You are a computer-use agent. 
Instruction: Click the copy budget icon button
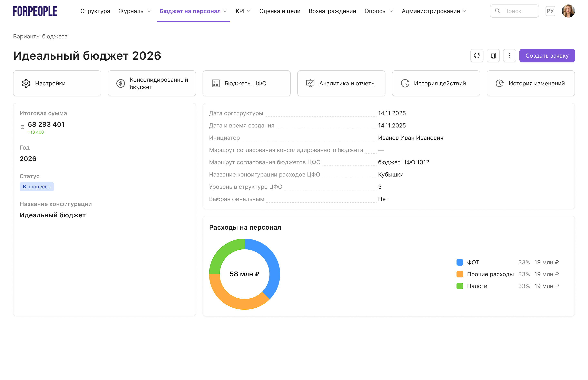(x=493, y=56)
